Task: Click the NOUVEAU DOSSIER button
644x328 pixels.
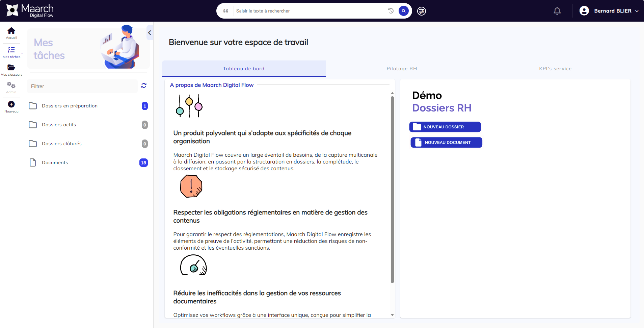Action: coord(445,127)
